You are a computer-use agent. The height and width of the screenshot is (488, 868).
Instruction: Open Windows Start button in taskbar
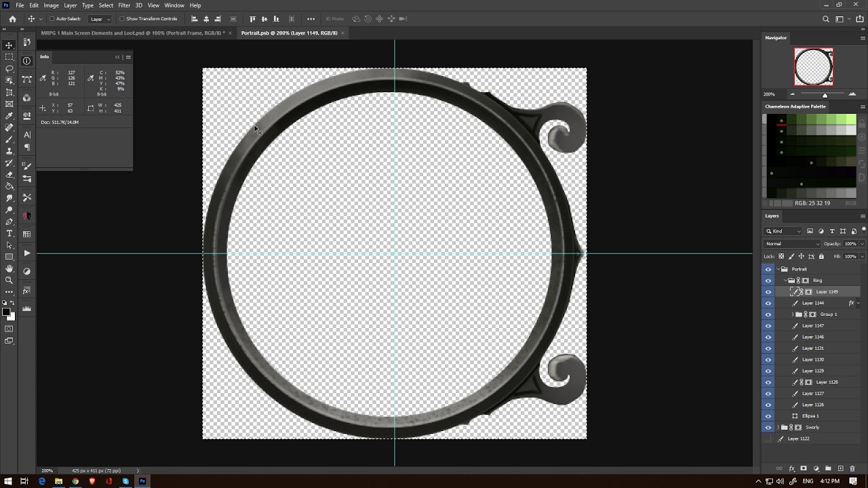tap(7, 481)
